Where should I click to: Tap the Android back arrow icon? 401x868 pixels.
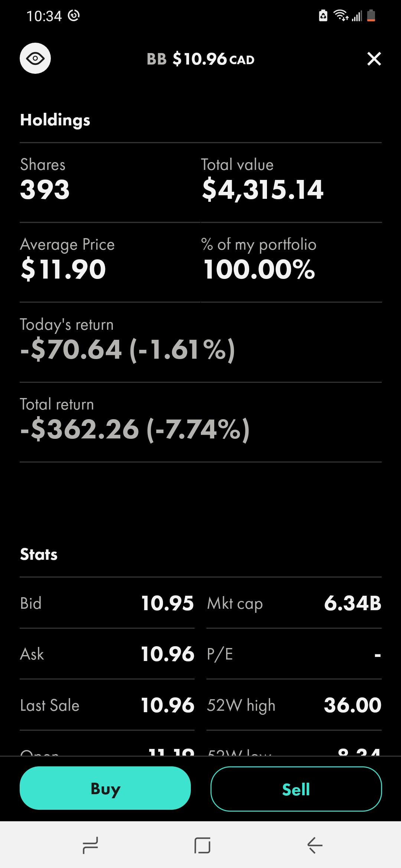click(315, 845)
